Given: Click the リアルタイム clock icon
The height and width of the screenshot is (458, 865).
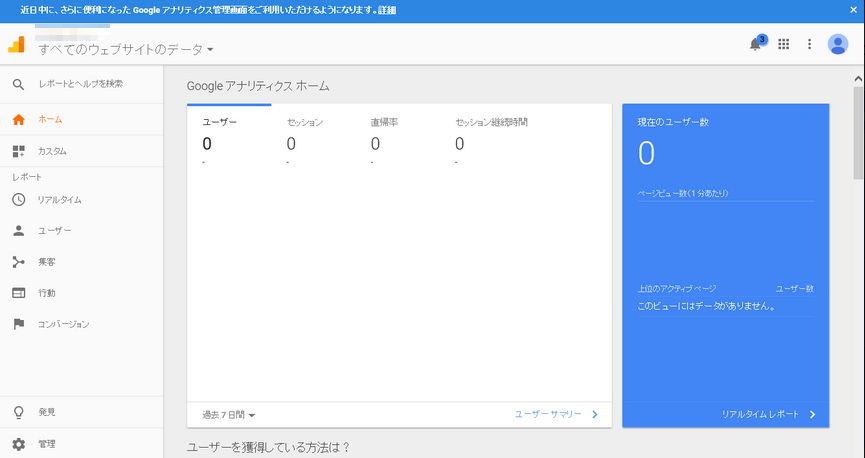Looking at the screenshot, I should pyautogui.click(x=19, y=200).
